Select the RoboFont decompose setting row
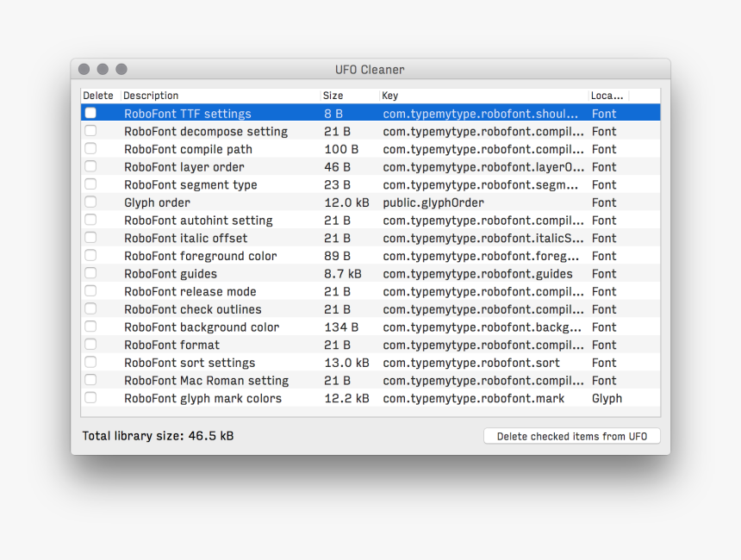 [370, 131]
